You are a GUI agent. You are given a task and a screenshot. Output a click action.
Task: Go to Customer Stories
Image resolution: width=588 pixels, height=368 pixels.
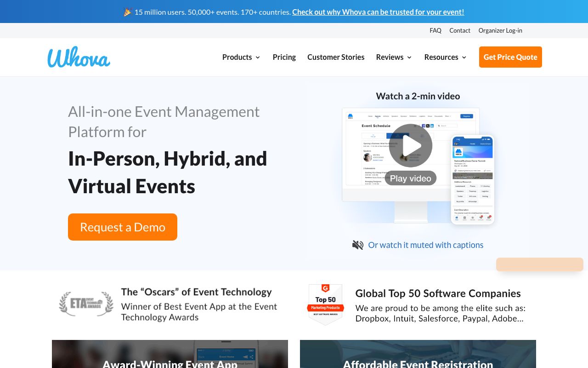(336, 57)
